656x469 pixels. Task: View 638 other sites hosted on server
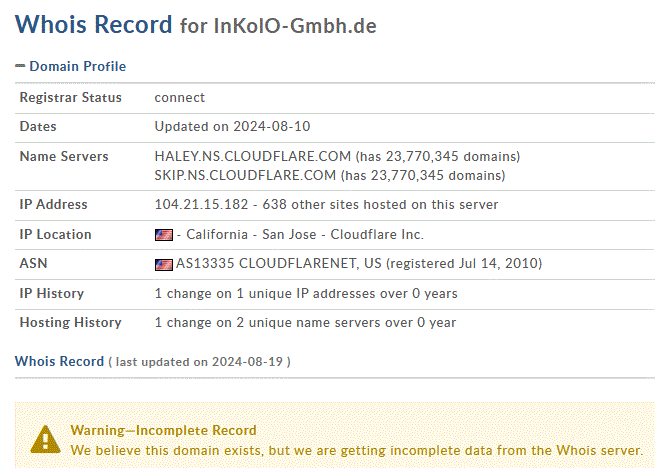point(380,204)
